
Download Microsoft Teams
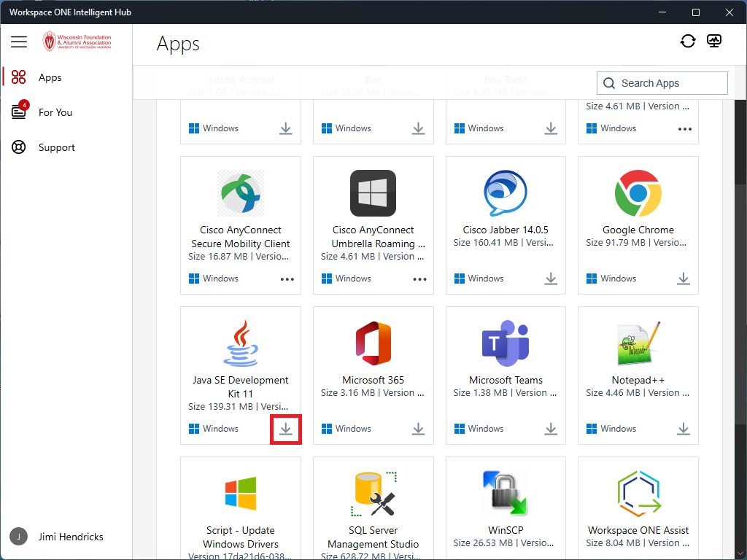(551, 429)
